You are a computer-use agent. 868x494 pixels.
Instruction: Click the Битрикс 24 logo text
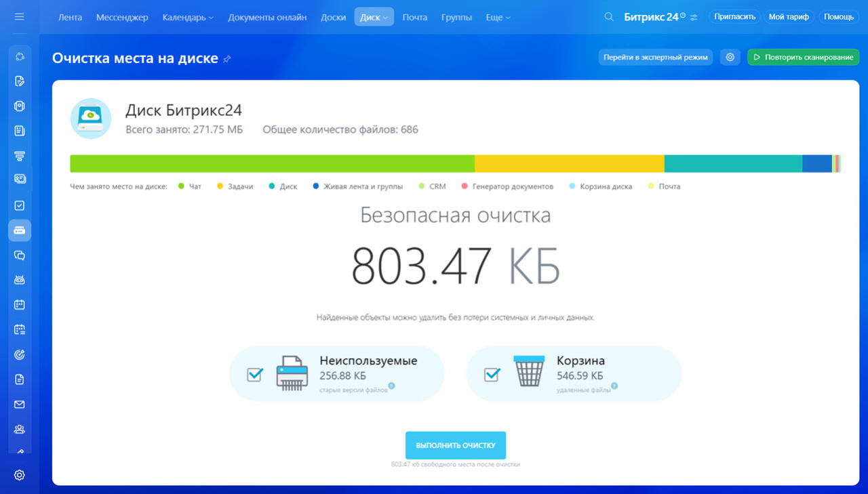coord(651,17)
